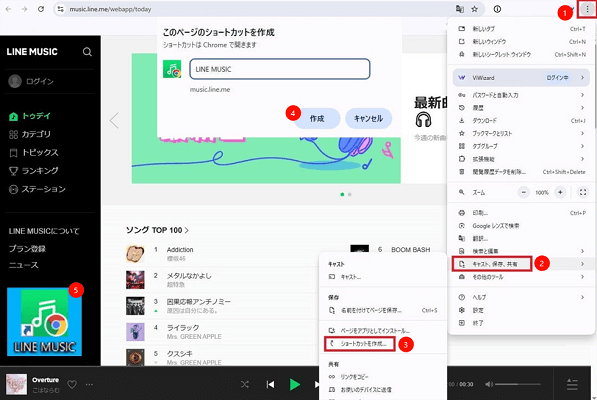Select 新しいタブ menu item
This screenshot has height=400, width=597.
tap(521, 29)
